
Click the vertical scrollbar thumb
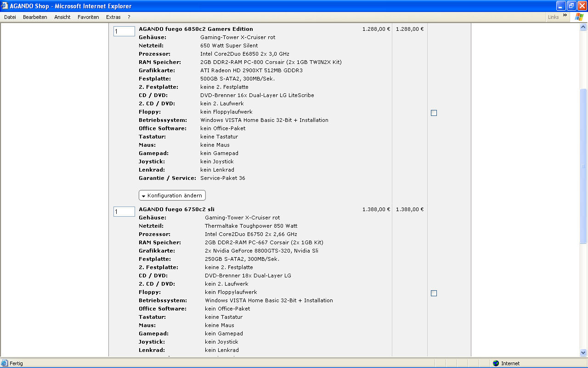click(x=583, y=166)
